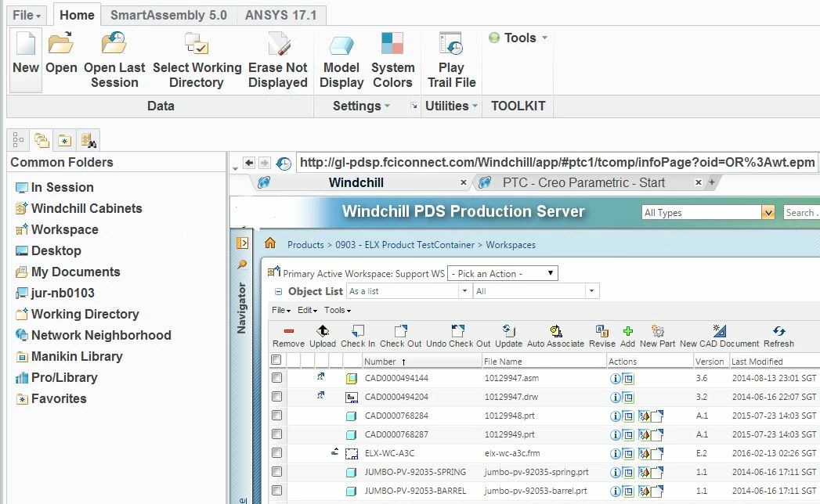Click the Upload toolbar icon
The width and height of the screenshot is (820, 504).
(x=323, y=330)
